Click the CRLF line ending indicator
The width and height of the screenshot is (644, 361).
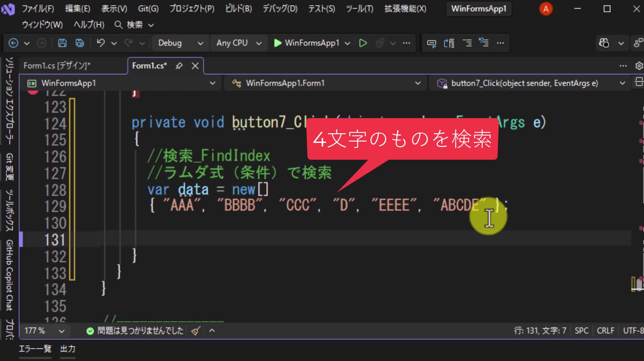click(x=605, y=331)
